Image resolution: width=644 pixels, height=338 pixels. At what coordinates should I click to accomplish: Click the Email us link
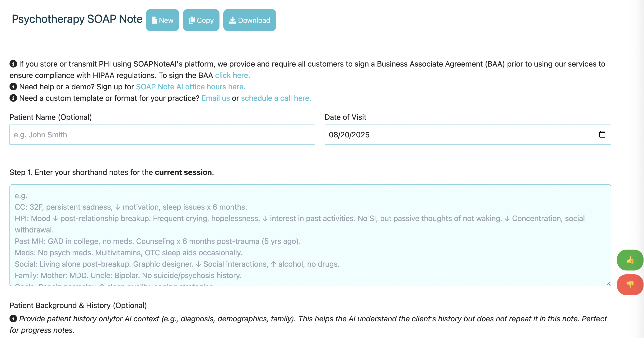215,98
